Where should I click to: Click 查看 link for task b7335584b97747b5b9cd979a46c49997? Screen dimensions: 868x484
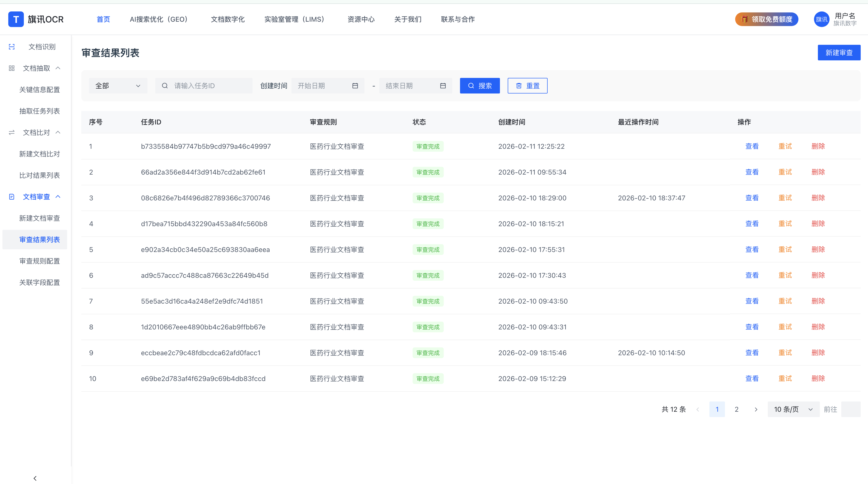click(x=752, y=146)
